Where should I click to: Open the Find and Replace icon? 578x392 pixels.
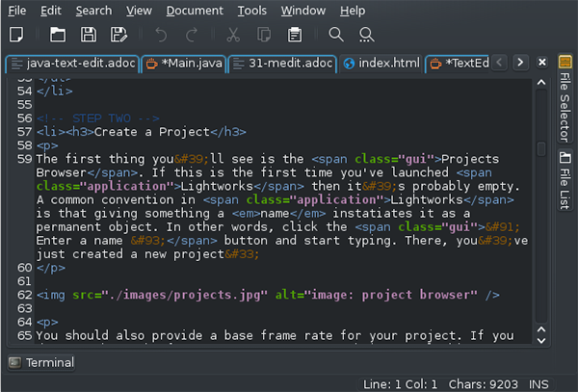[367, 35]
